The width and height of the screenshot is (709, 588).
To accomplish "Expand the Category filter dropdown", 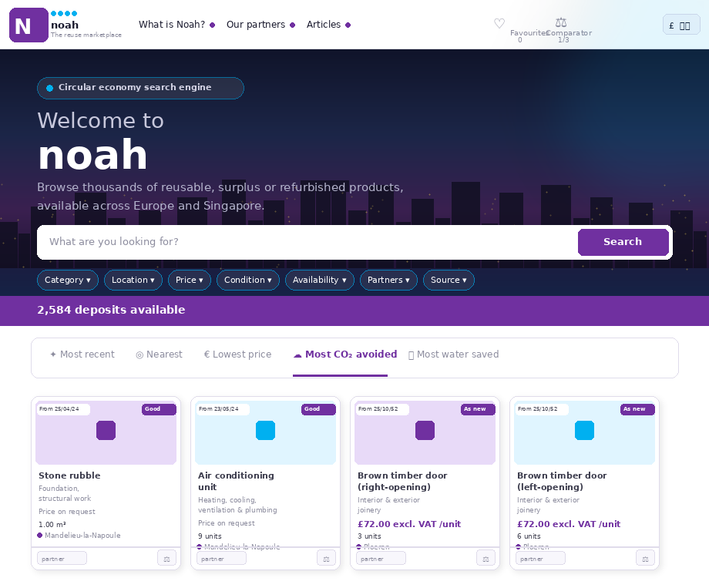I will [67, 281].
